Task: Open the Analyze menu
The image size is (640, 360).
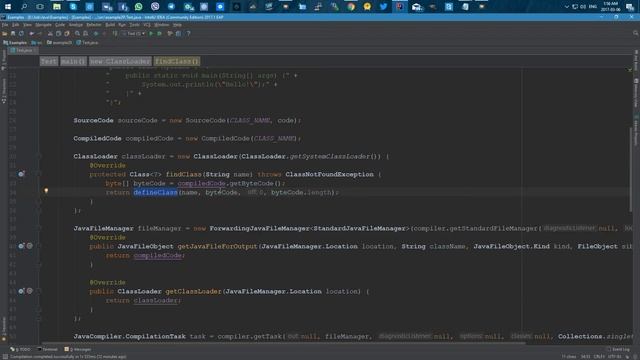Action: click(x=76, y=25)
